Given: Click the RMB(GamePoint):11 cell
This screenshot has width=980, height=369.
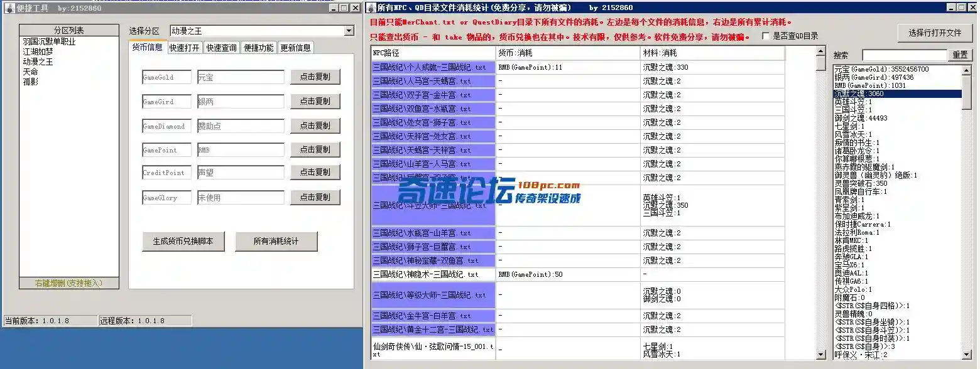Looking at the screenshot, I should (x=569, y=67).
